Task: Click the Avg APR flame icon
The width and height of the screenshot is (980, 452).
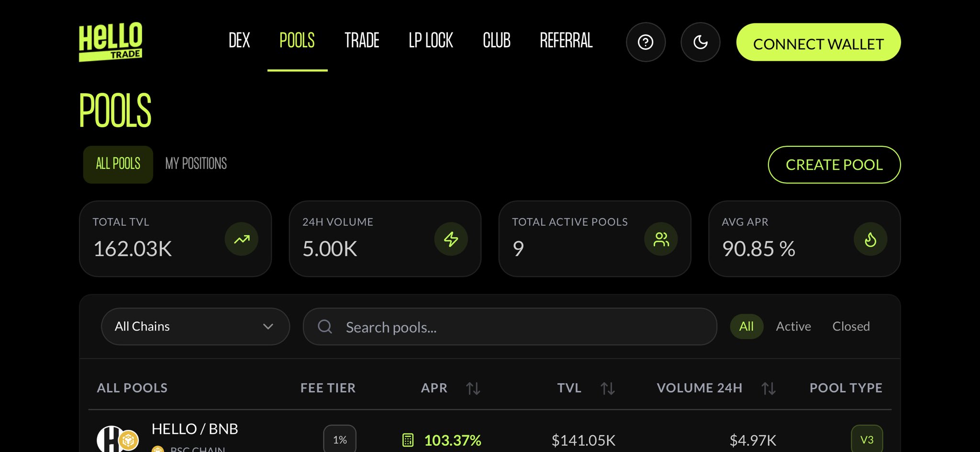Action: coord(870,239)
